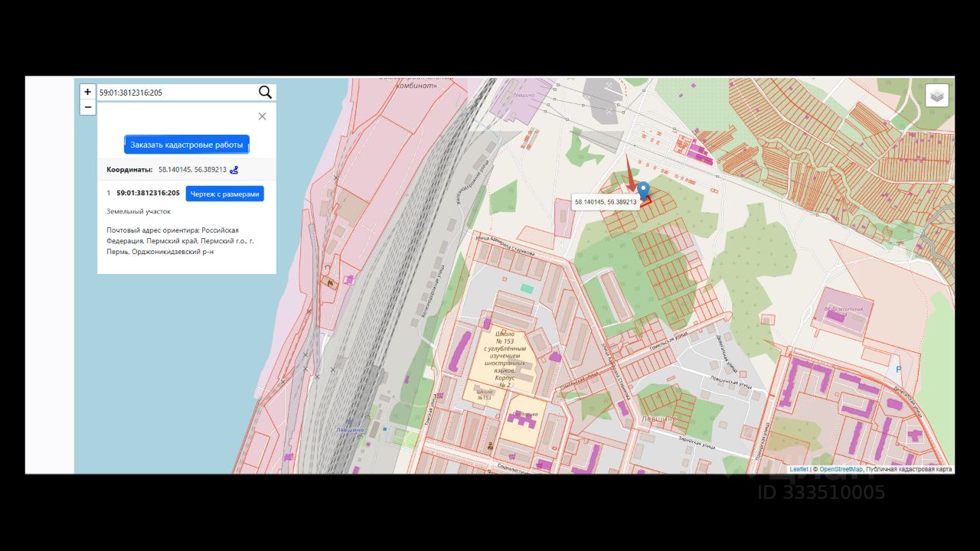
Task: Select the blue map pin marker
Action: pos(643,191)
